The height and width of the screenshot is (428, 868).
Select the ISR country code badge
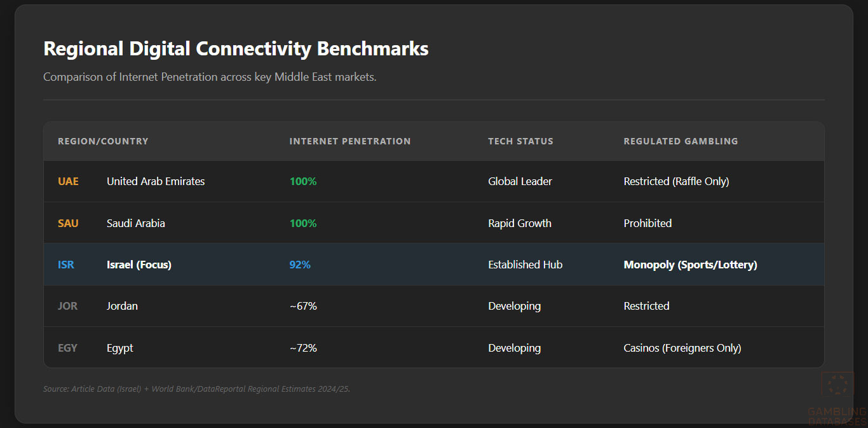(x=66, y=265)
